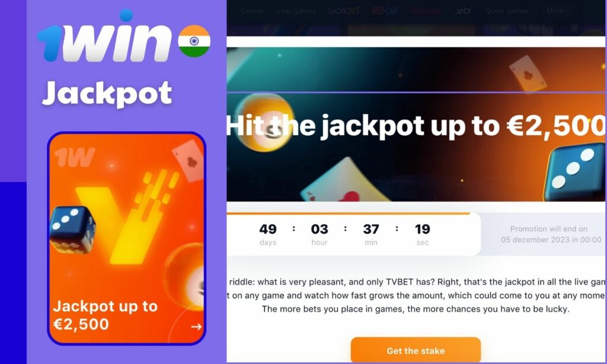
Task: Click the arrow on Jackpot card
Action: (196, 327)
